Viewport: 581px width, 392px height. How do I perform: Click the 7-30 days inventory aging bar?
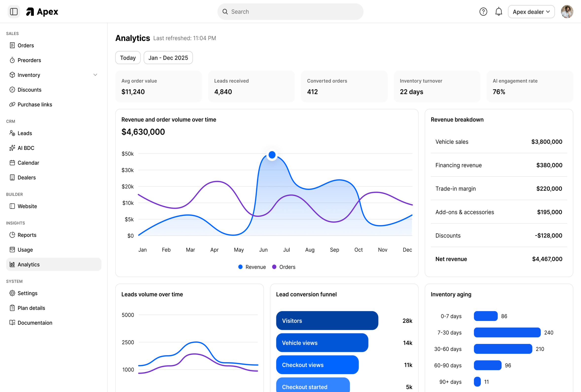[507, 333]
